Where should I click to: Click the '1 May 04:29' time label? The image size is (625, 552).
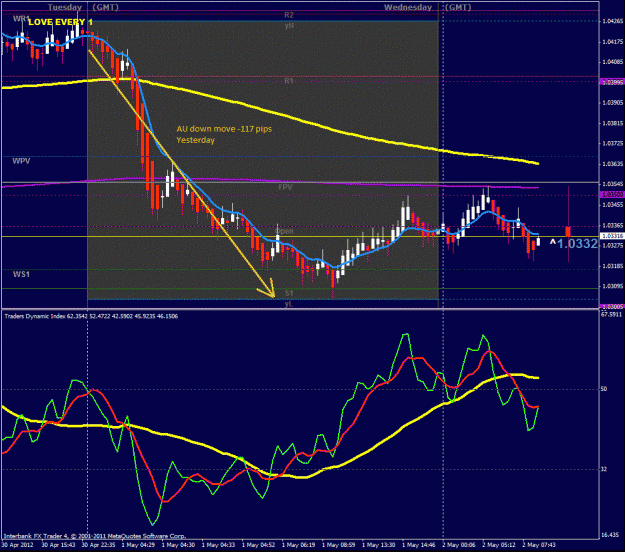pyautogui.click(x=138, y=545)
